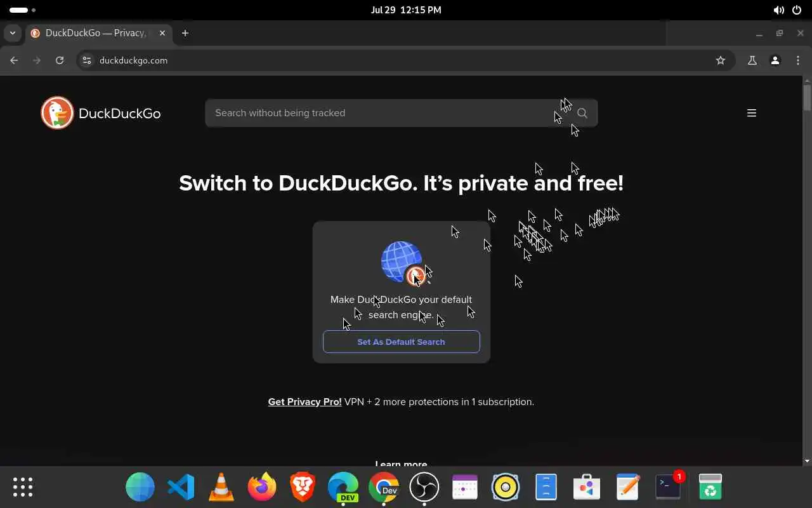The height and width of the screenshot is (508, 812).
Task: Launch VLC media player from dock
Action: 221,487
